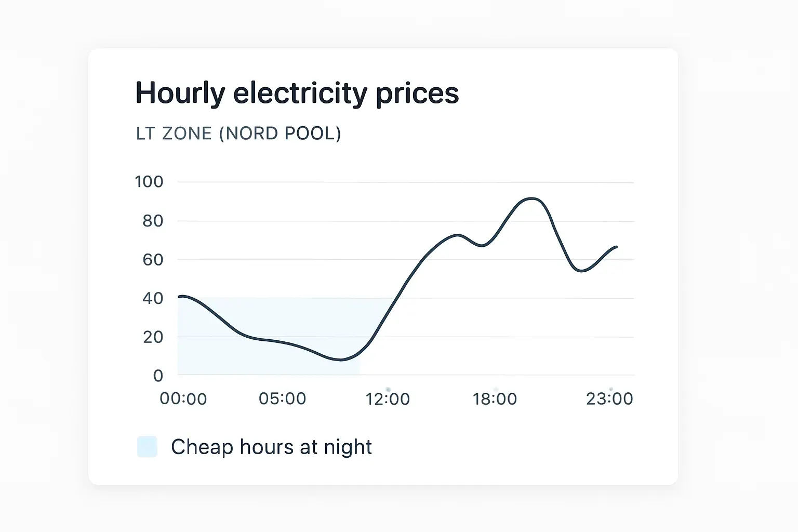Click the price line's right end point

coord(617,247)
